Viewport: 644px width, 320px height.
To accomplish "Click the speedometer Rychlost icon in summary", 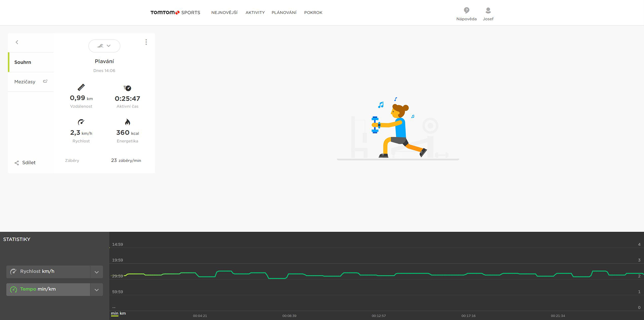I will [81, 122].
